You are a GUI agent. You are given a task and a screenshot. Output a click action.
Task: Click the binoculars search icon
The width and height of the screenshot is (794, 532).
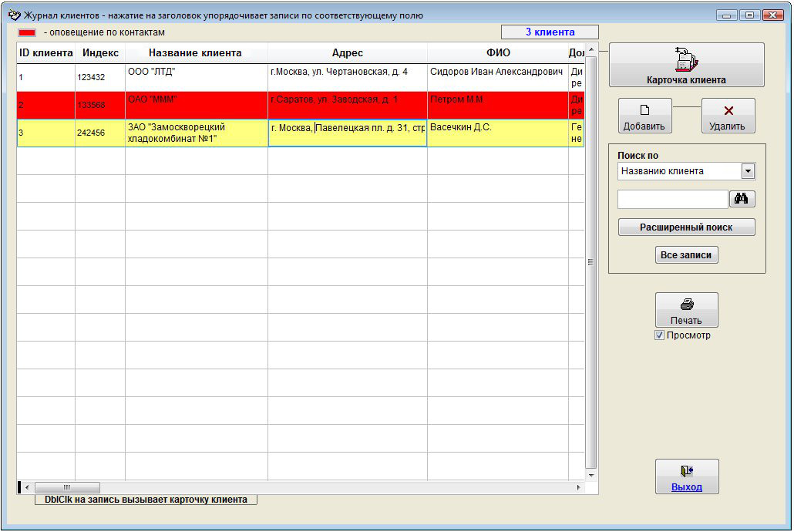click(742, 199)
